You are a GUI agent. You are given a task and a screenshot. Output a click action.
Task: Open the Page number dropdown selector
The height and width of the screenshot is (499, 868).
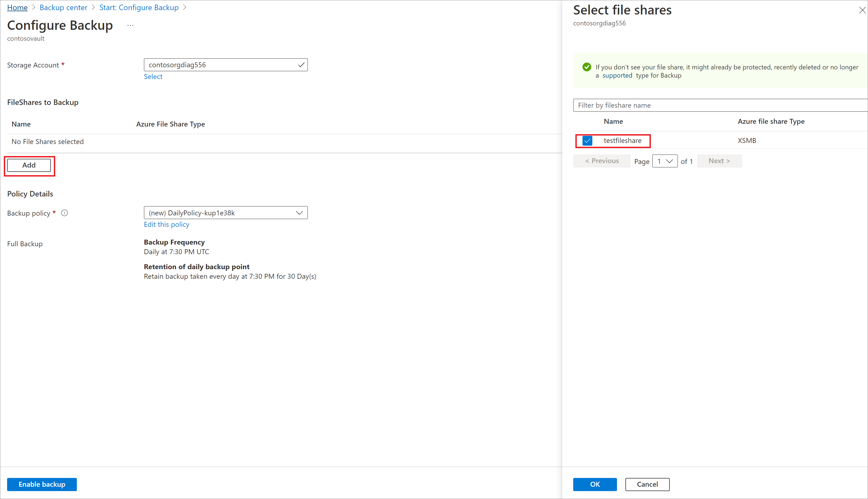pyautogui.click(x=664, y=161)
